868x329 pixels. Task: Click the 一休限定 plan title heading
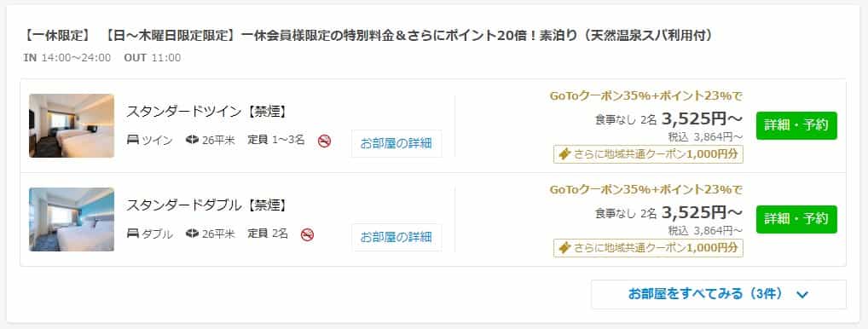(367, 36)
